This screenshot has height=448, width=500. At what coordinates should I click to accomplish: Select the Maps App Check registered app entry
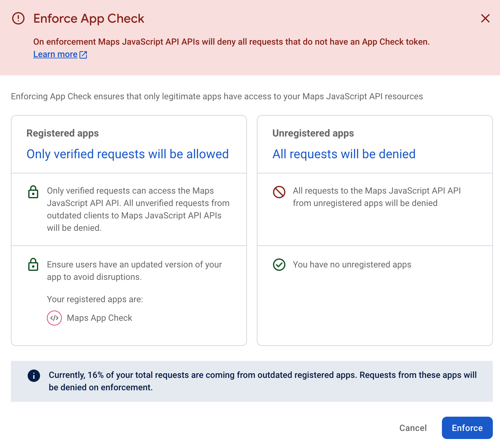99,318
